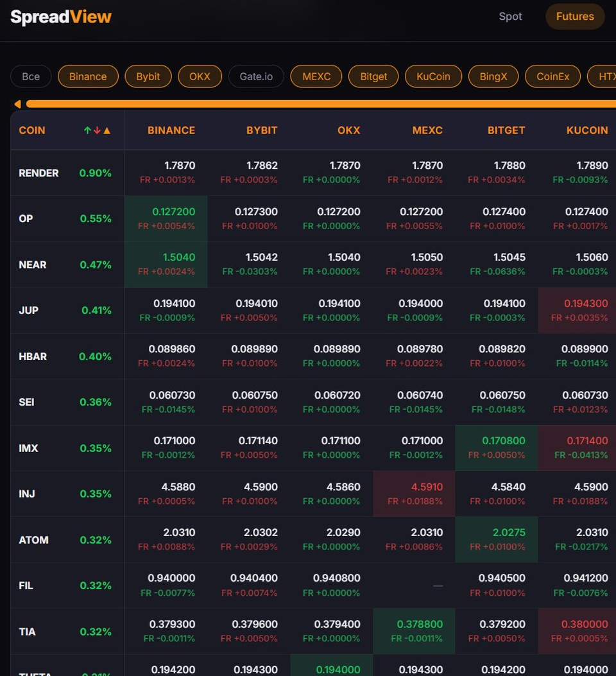616x676 pixels.
Task: Toggle the MEXC exchange filter chip
Action: 316,76
